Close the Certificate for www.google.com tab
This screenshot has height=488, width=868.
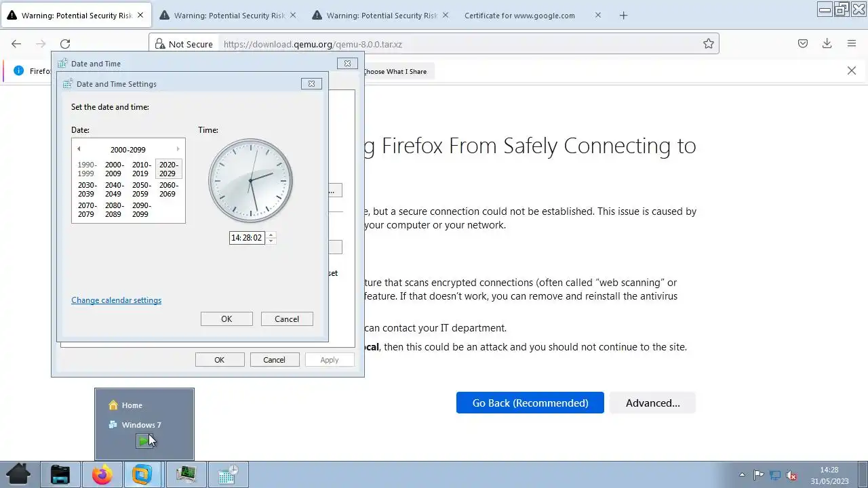tap(597, 15)
